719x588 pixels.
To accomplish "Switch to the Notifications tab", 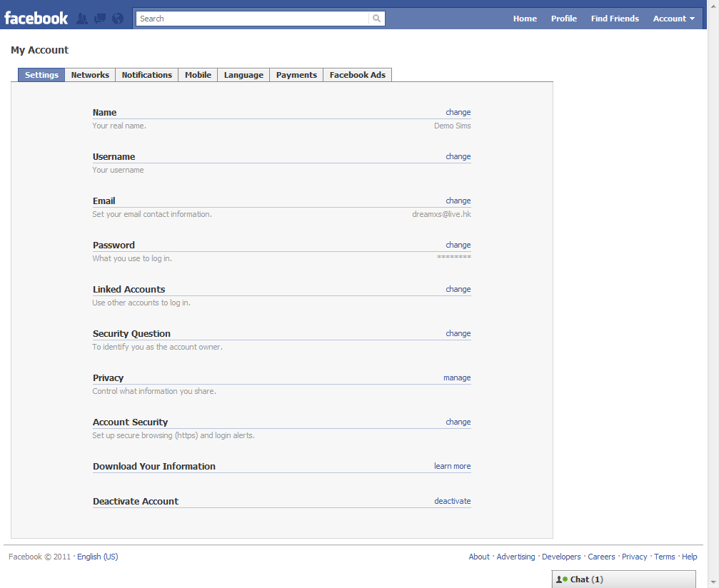I will (x=147, y=75).
